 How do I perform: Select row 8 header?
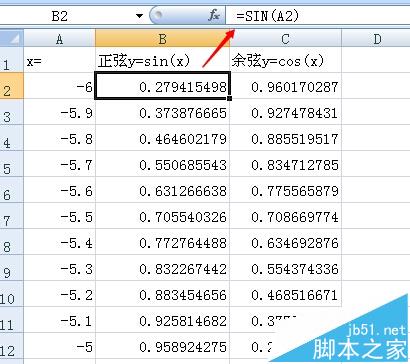click(x=12, y=242)
